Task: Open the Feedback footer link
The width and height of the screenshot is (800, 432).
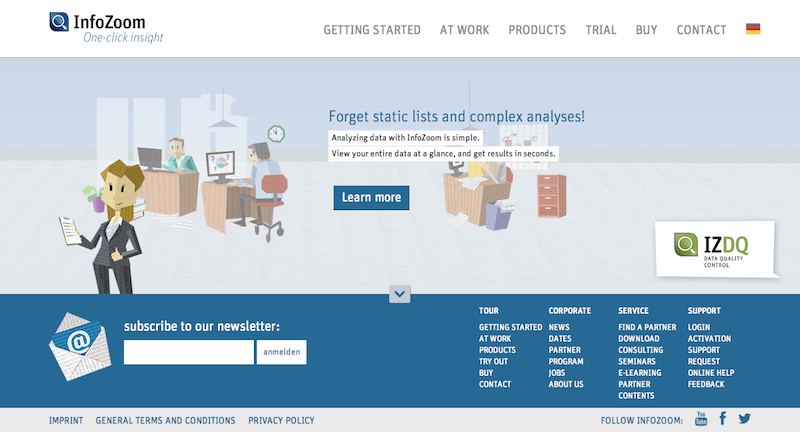Action: coord(706,384)
